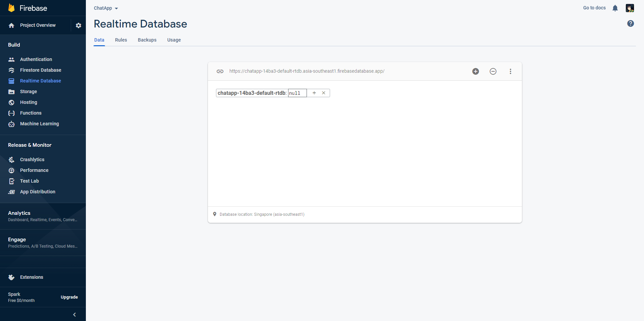Click the Build section heading
The width and height of the screenshot is (644, 321).
click(x=14, y=45)
